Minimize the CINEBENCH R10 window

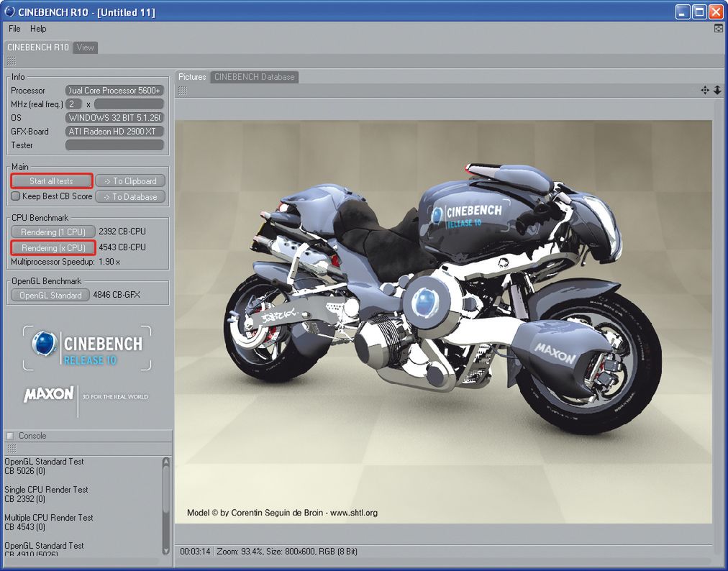[x=682, y=12]
